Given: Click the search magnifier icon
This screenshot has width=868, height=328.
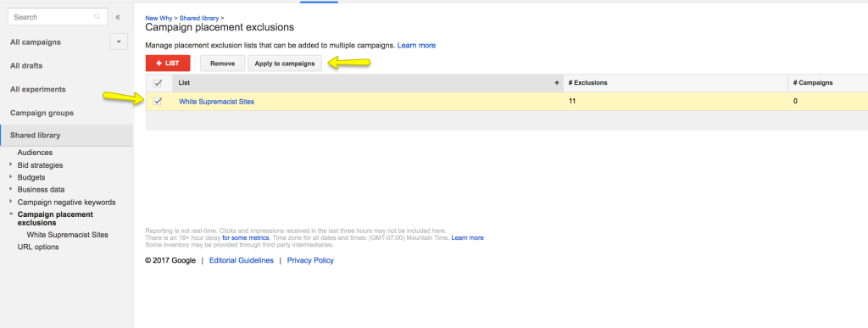Looking at the screenshot, I should [97, 17].
